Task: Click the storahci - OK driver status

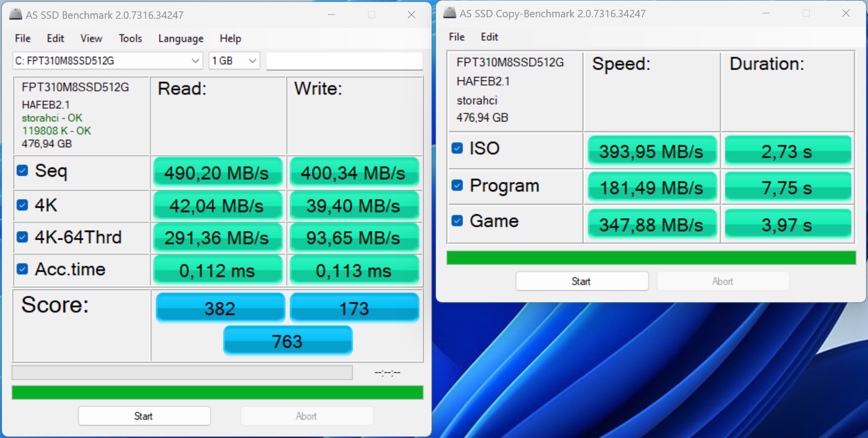Action: tap(52, 118)
